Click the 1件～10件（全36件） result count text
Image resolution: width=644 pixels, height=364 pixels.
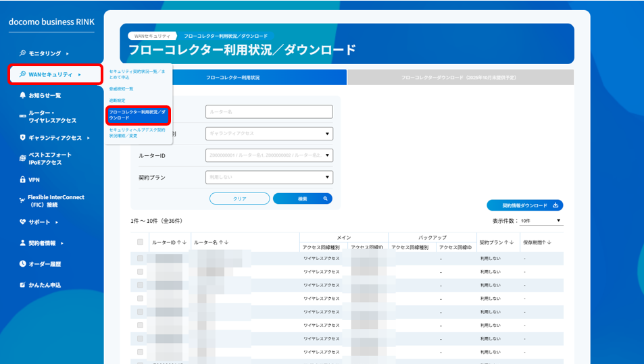[157, 221]
